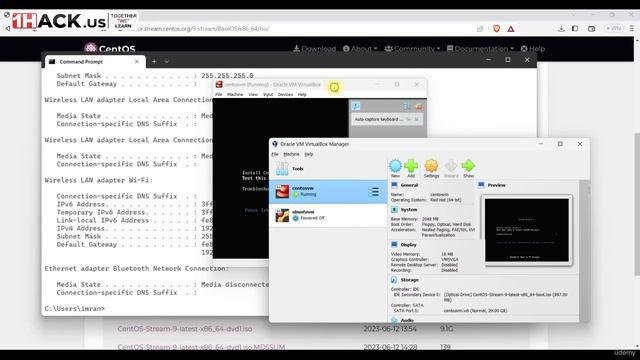Open Tools in VirtualBox Manager sidebar
Viewport: 640px width, 360px height.
click(328, 169)
